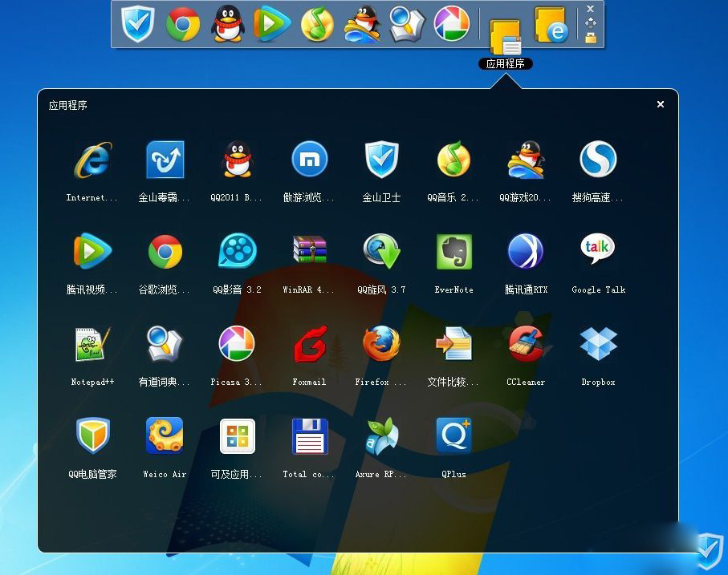Launch 金山毒霸 antivirus icon
Viewport: 728px width, 575px height.
coord(165,160)
